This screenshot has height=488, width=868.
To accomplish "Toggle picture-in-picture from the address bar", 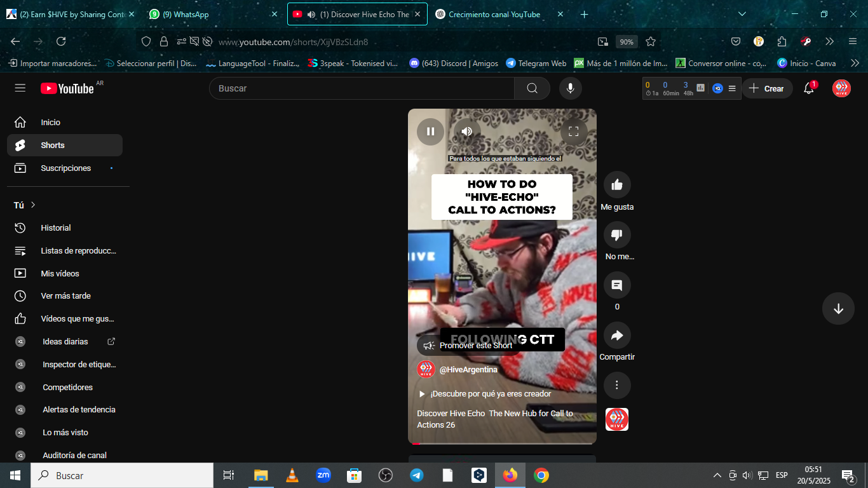I will point(602,41).
